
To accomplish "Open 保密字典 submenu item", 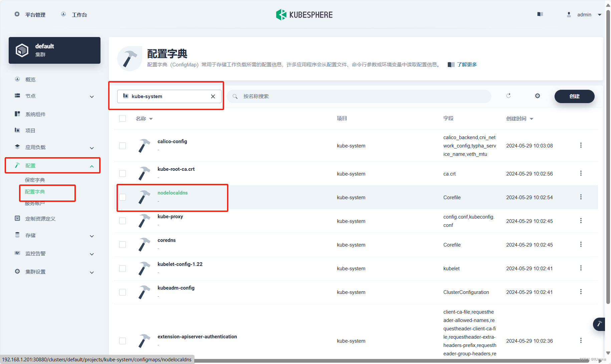I will [x=35, y=180].
